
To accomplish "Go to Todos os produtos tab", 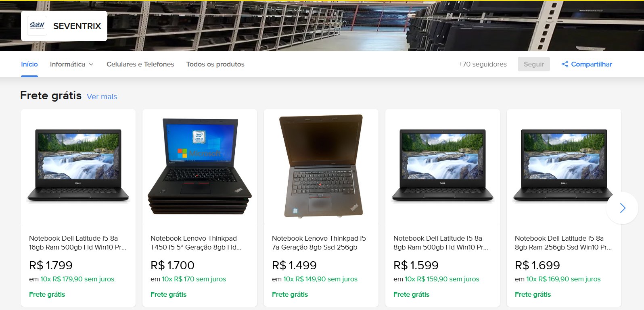I will [x=215, y=64].
